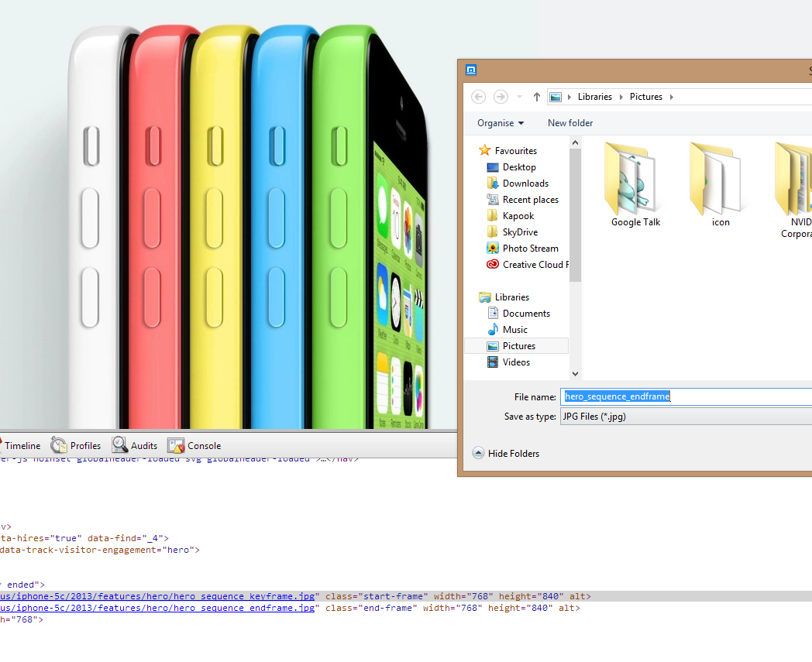Select Favourites in navigation pane
Image resolution: width=812 pixels, height=662 pixels.
pos(516,151)
